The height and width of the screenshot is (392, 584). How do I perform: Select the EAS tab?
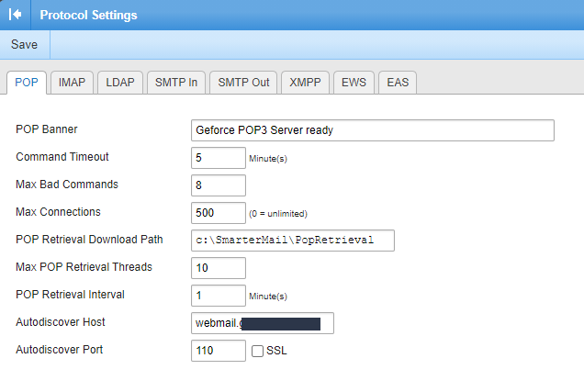(x=398, y=82)
